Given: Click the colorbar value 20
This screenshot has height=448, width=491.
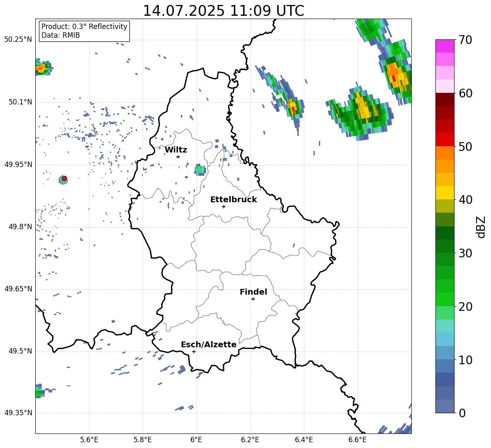Looking at the screenshot, I should pos(465,307).
